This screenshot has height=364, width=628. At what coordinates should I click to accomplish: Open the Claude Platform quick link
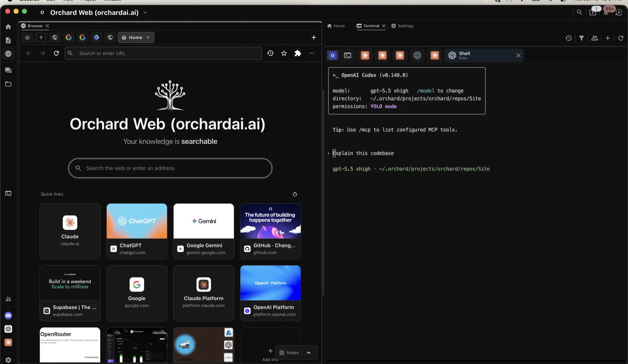tap(204, 293)
